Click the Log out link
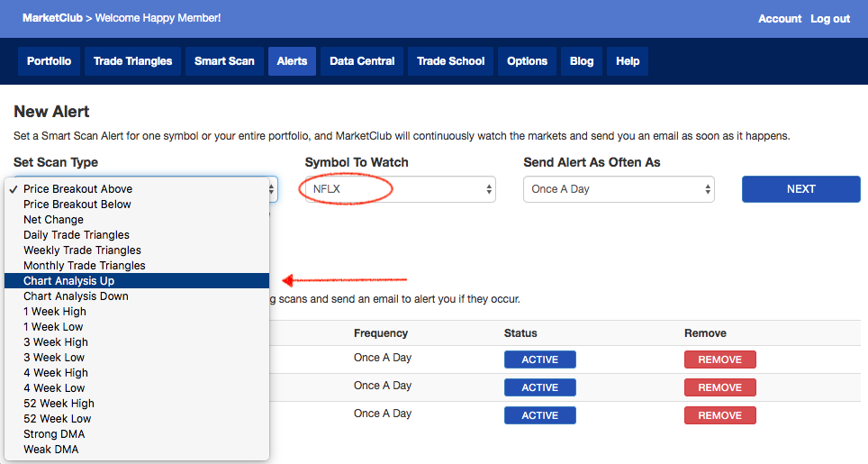 point(830,19)
